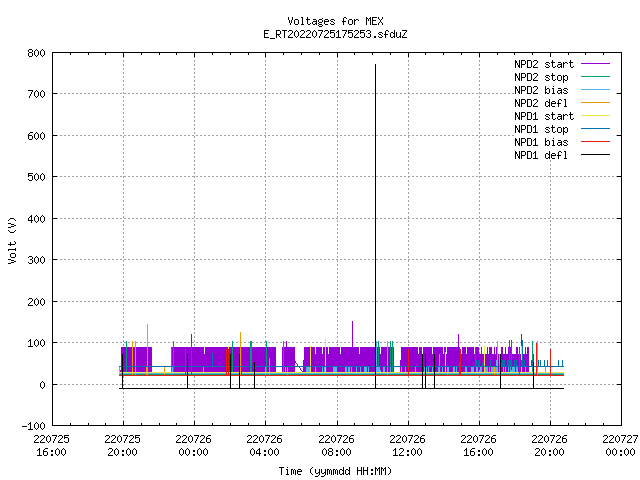640x480 pixels.
Task: Click the orange NPD2 defl legend line
Action: click(595, 102)
